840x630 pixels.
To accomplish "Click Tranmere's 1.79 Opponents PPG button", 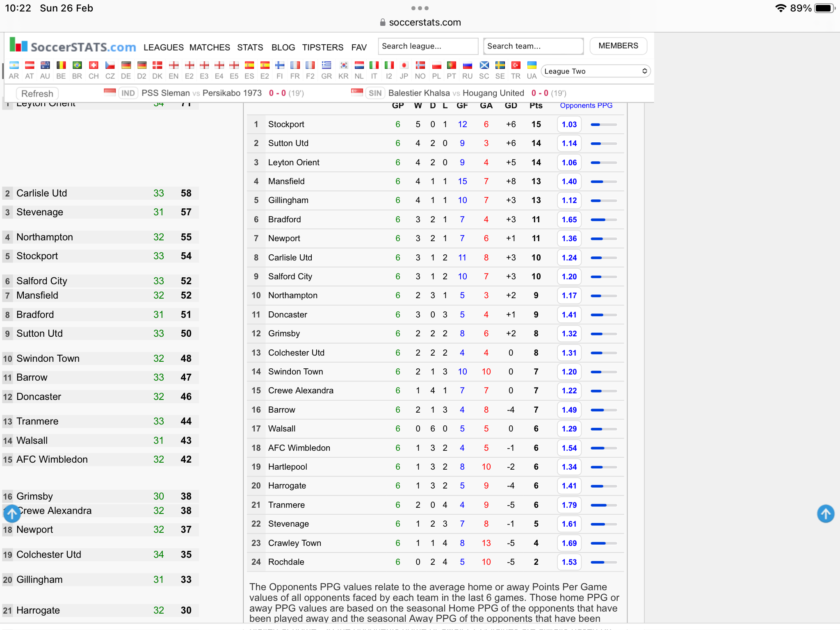I will tap(569, 505).
